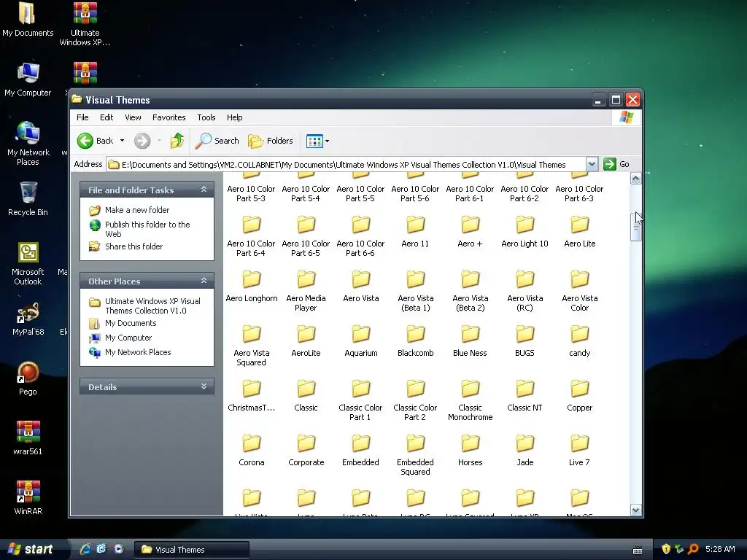
Task: Expand the Address bar dropdown
Action: pos(591,164)
